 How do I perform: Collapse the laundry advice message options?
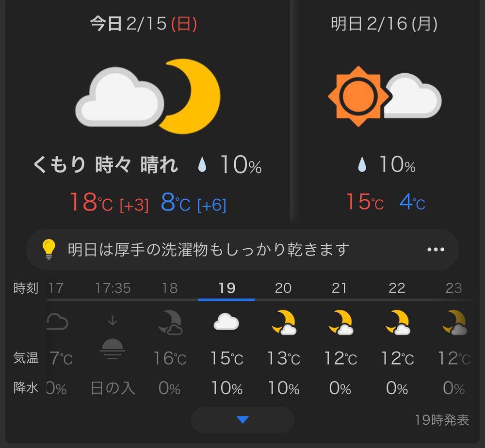click(435, 249)
